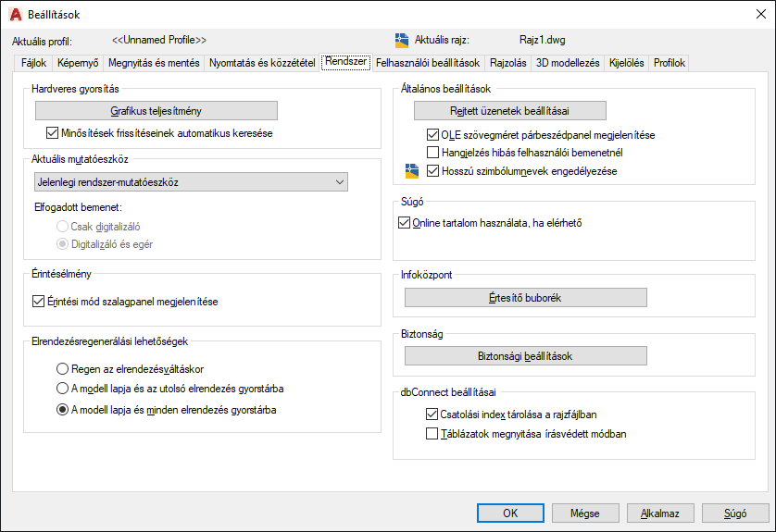Click the AutoCAD logo icon in title bar
This screenshot has height=532, width=776.
click(16, 14)
